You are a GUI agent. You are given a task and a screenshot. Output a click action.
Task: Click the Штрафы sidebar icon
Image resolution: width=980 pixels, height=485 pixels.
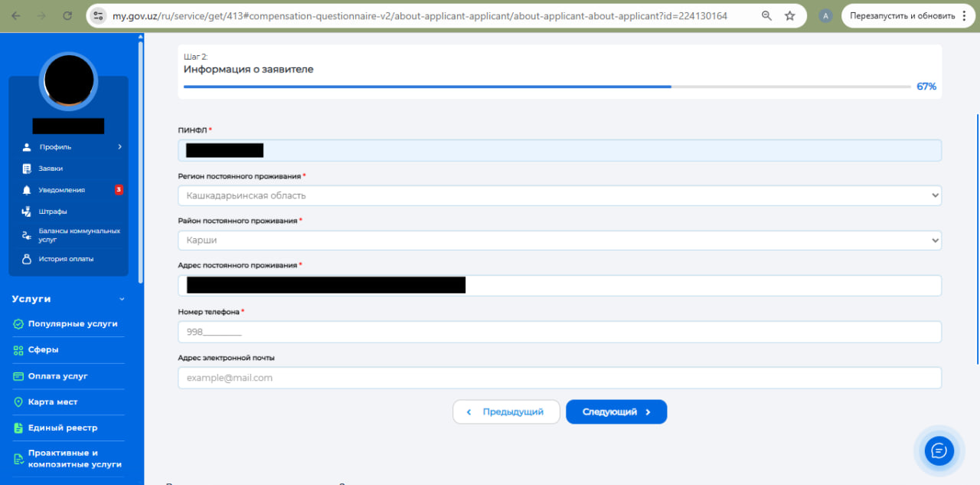point(27,211)
